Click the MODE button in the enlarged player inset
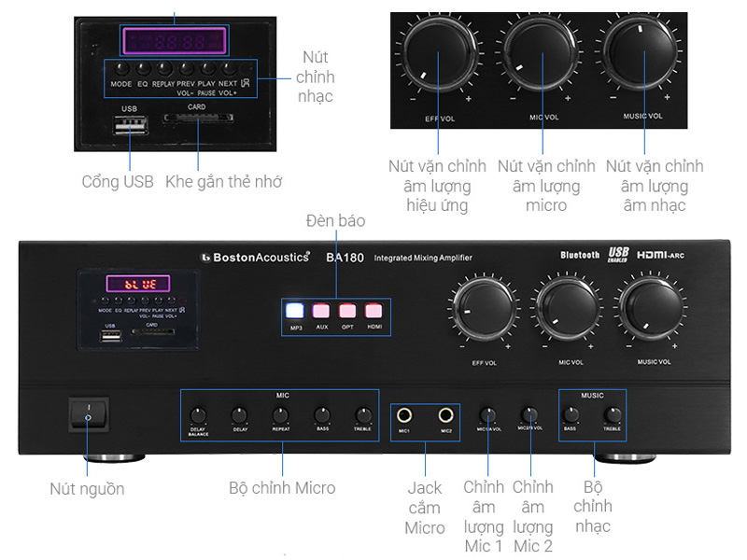747x560 pixels. (123, 68)
